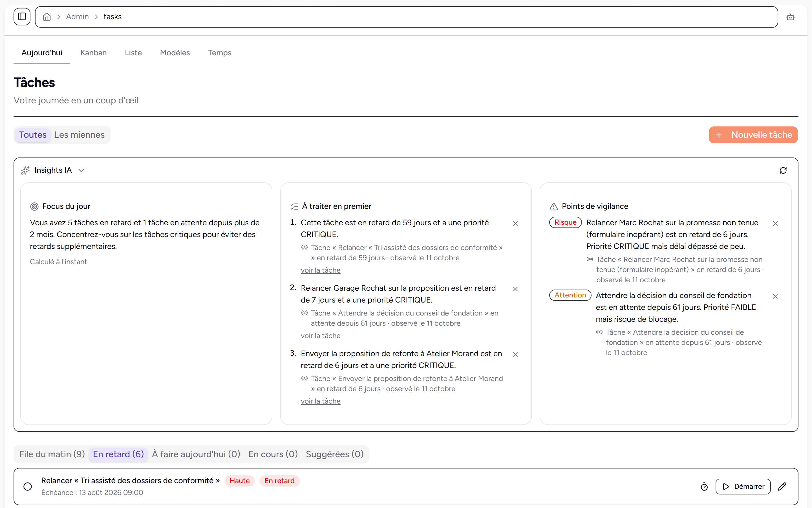Show À faire aujourd'hui (0) tasks
The height and width of the screenshot is (508, 812).
point(196,454)
